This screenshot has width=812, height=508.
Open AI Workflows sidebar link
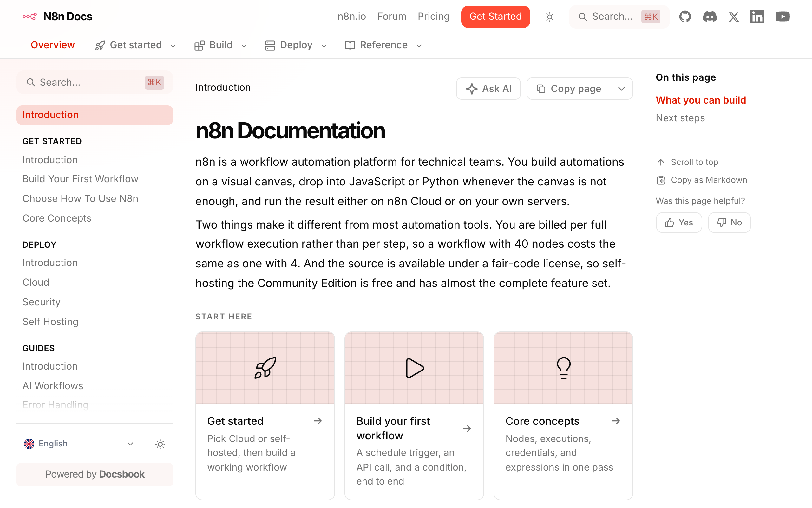point(53,385)
